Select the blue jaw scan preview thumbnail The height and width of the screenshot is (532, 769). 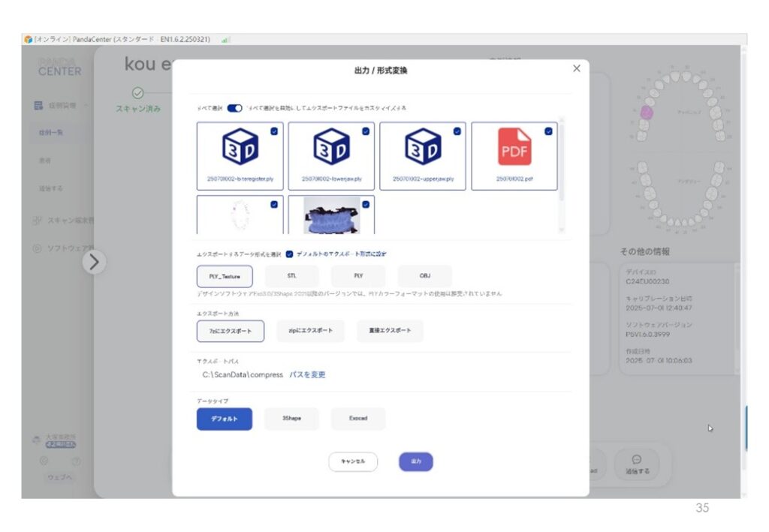pos(331,216)
